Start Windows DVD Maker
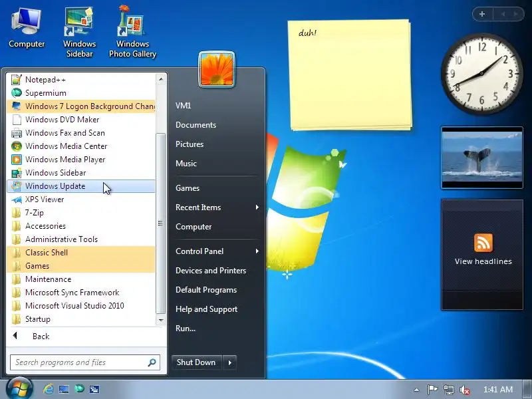The image size is (532, 399). tap(80, 120)
